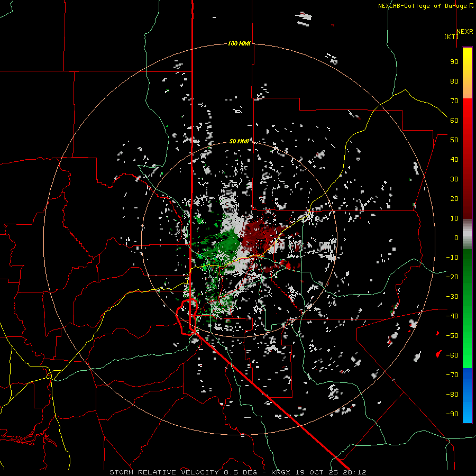Click the gray zero-velocity segment of color bar

[467, 234]
